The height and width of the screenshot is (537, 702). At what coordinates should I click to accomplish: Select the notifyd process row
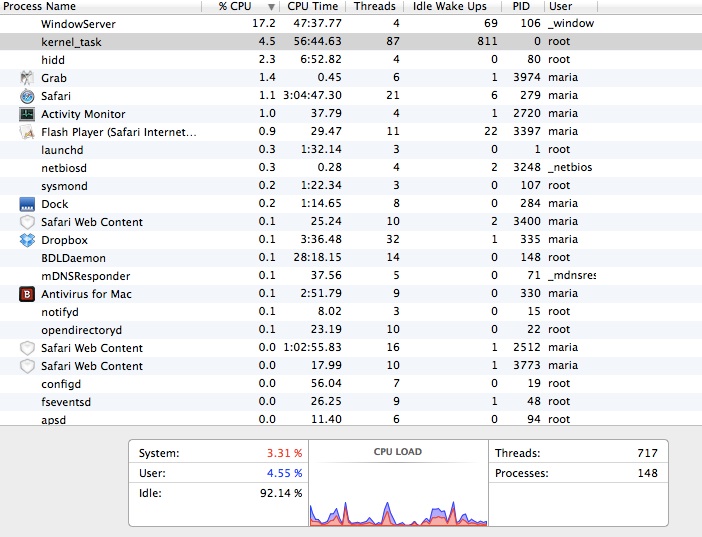coord(351,311)
